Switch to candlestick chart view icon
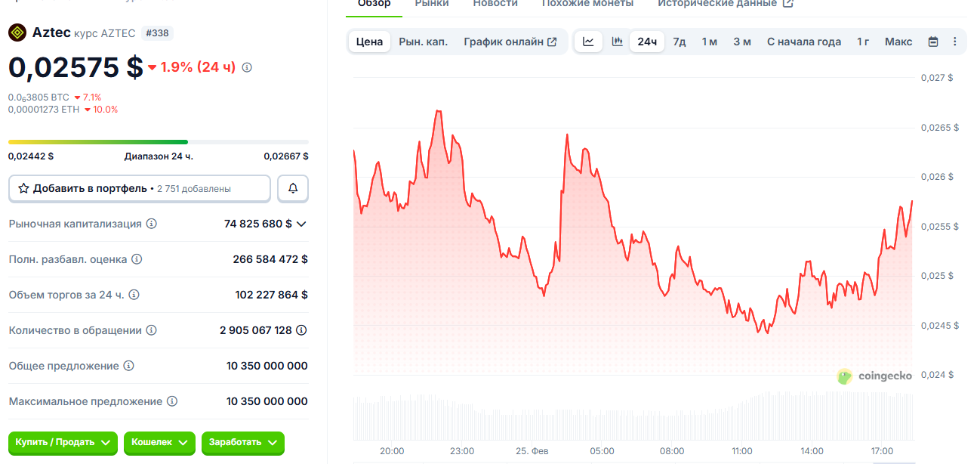Viewport: 980px width, 464px height. coord(617,42)
